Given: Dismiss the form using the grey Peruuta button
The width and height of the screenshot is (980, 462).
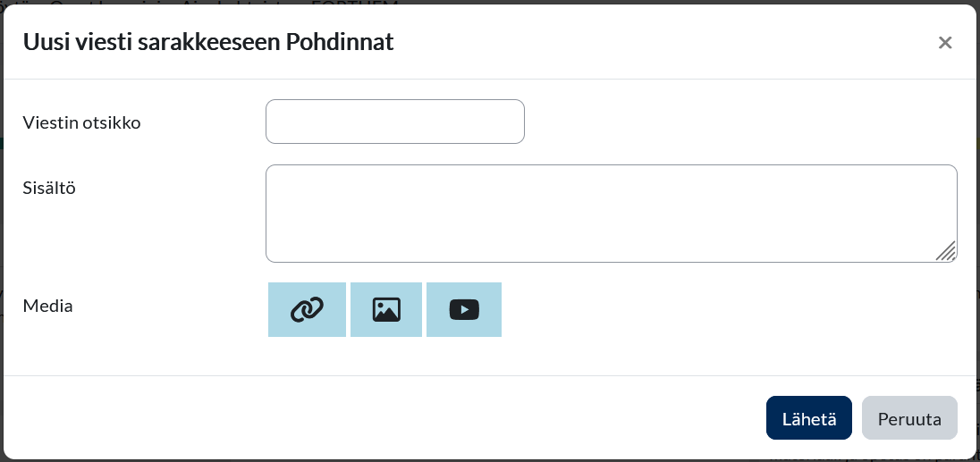Looking at the screenshot, I should pyautogui.click(x=909, y=418).
